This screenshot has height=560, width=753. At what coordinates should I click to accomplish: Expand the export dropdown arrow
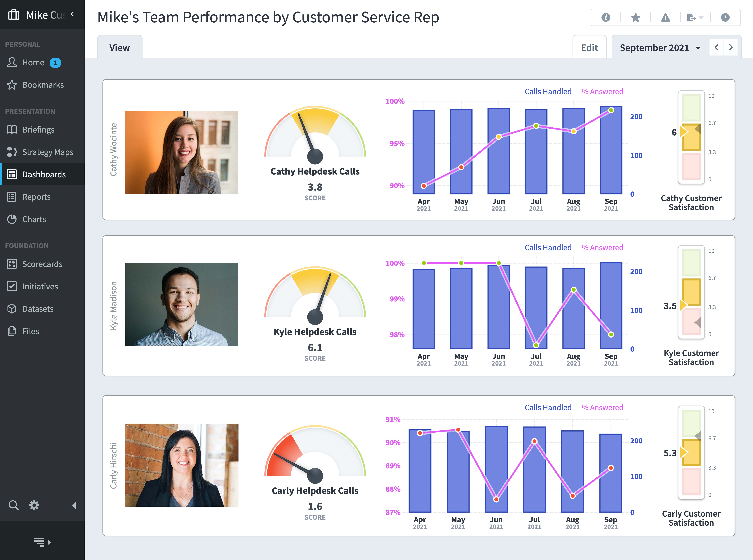click(x=701, y=17)
